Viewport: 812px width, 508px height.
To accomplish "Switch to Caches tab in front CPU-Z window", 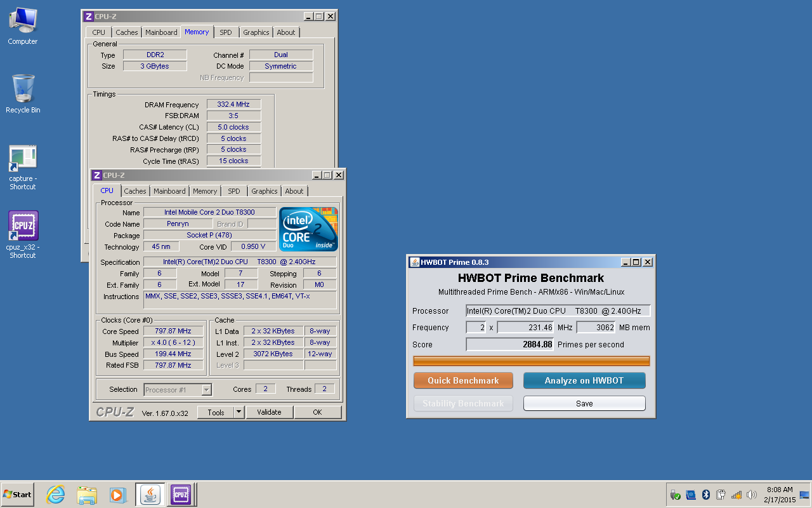I will point(135,191).
